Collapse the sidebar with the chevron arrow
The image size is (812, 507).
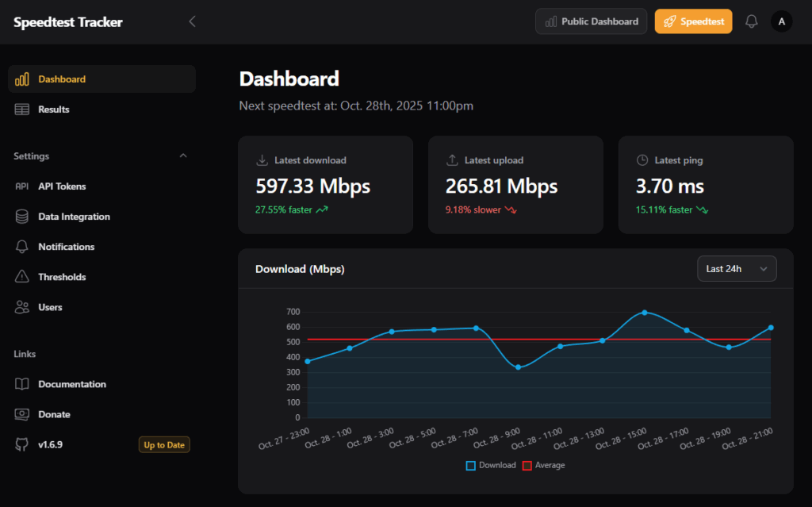coord(192,22)
